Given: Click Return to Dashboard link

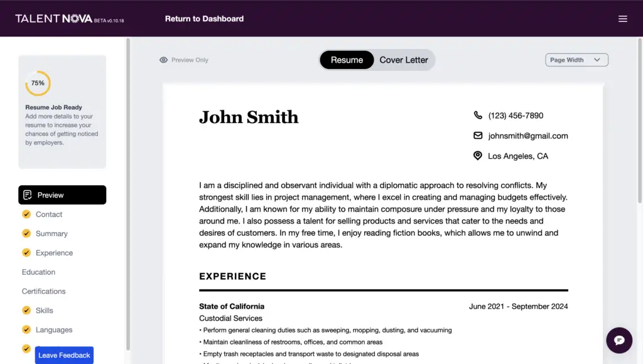Looking at the screenshot, I should (x=204, y=19).
